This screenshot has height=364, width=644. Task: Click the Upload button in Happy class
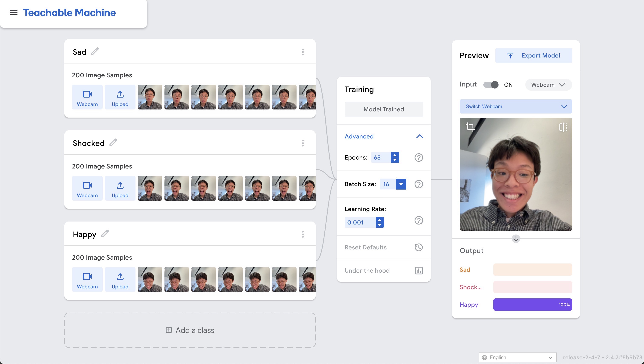click(120, 279)
